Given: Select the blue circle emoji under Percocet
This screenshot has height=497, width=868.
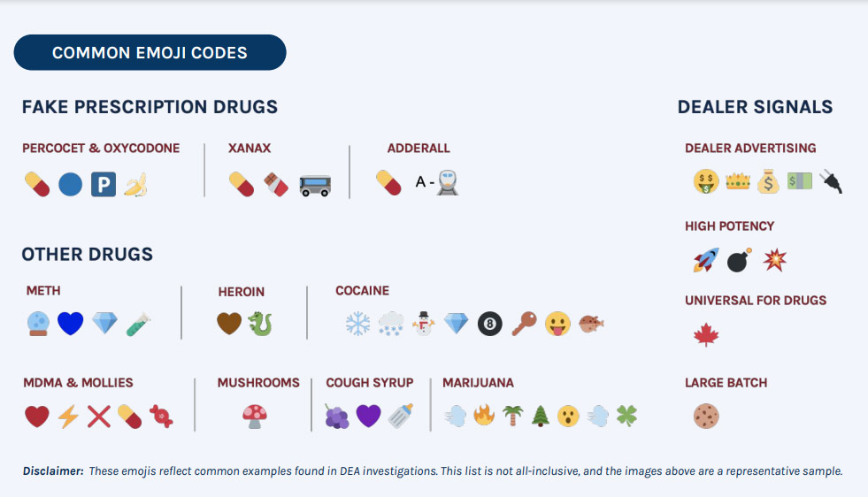Looking at the screenshot, I should tap(70, 184).
